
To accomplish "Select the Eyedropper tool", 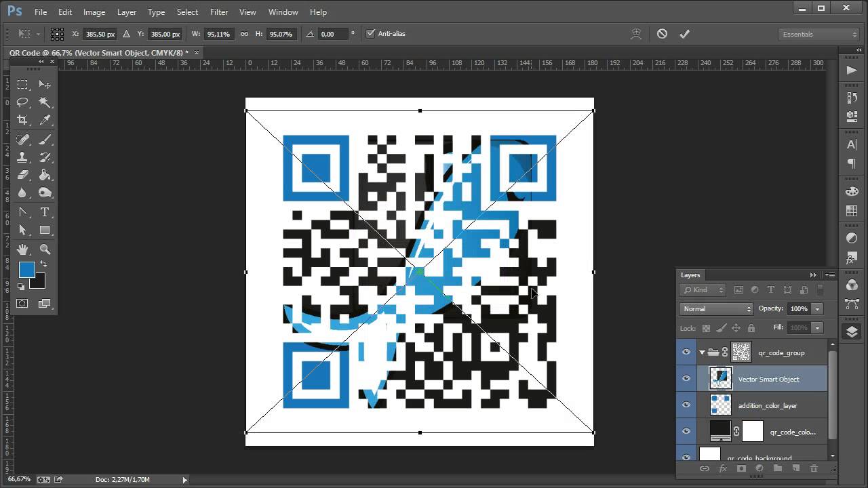I will 45,120.
